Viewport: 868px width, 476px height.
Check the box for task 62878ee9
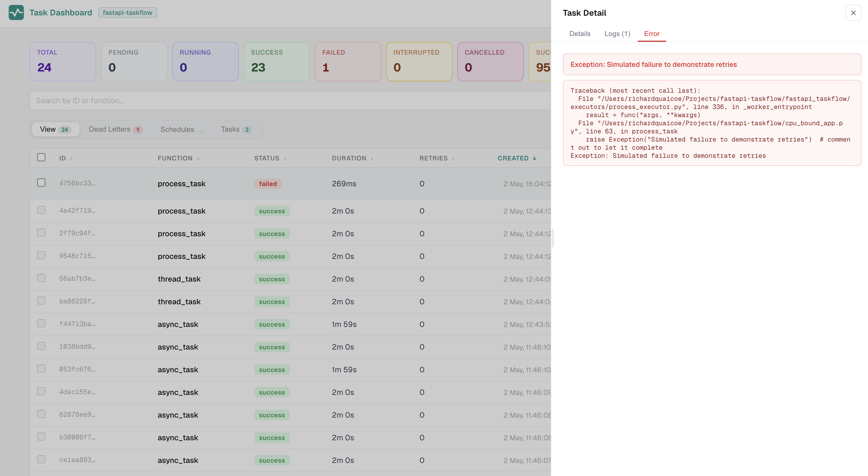click(x=41, y=414)
